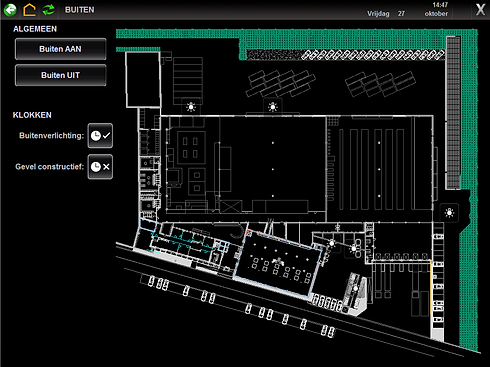Toggle the light icon below the center solar panels

tap(273, 107)
